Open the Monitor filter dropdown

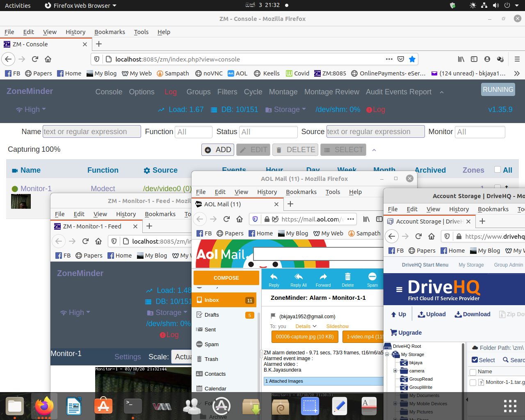click(x=480, y=132)
